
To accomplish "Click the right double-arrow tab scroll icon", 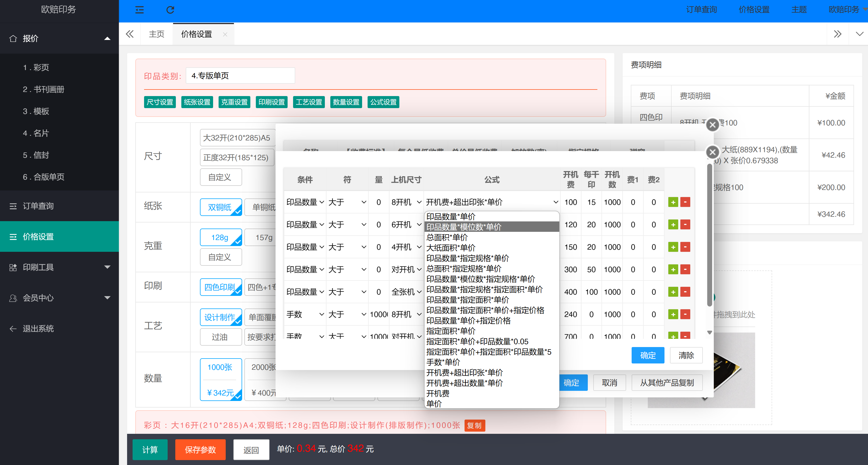I will pos(837,34).
